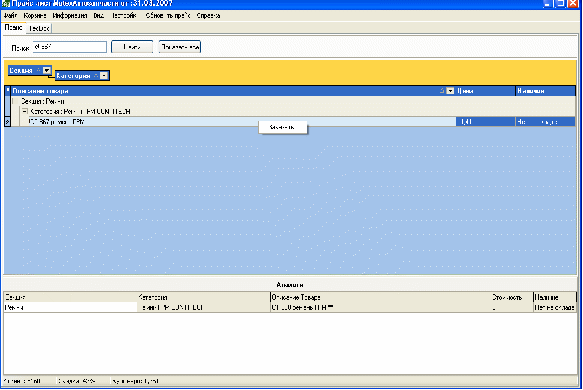Choose the popup menu item near selected row
The width and height of the screenshot is (583, 390).
pyautogui.click(x=283, y=128)
